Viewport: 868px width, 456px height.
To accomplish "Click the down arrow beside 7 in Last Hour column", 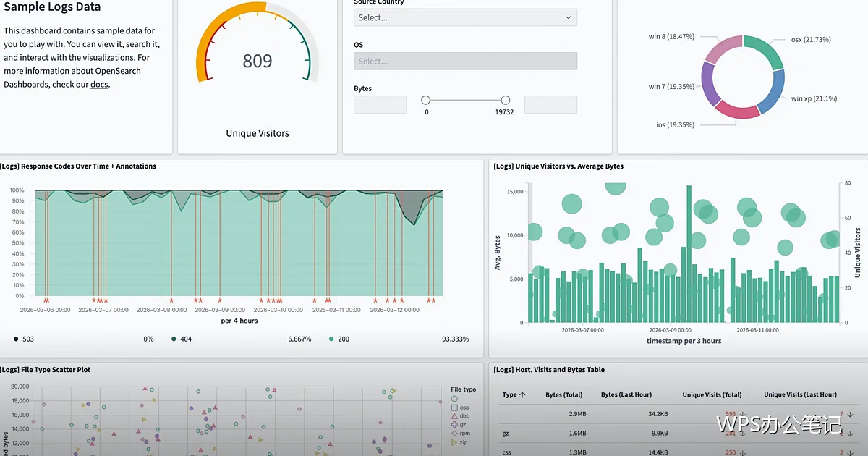I will point(851,415).
